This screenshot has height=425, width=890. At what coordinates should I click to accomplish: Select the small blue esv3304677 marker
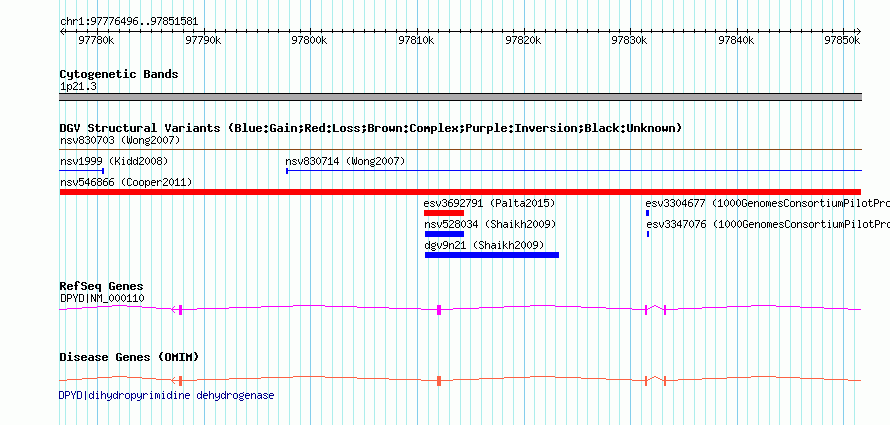(x=648, y=213)
